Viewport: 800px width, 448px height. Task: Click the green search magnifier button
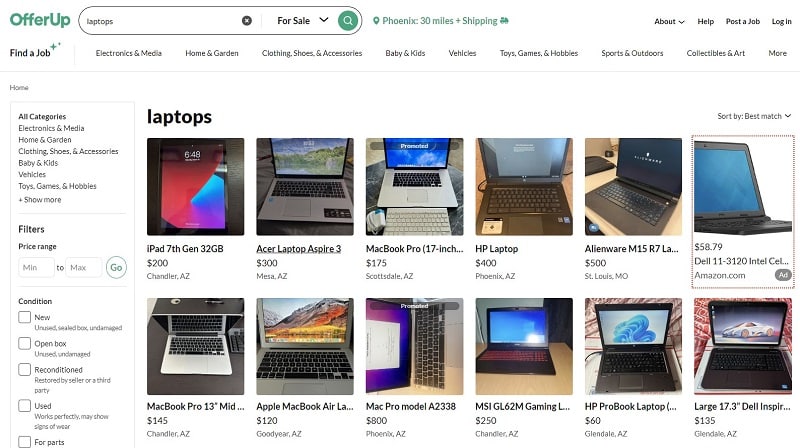347,21
